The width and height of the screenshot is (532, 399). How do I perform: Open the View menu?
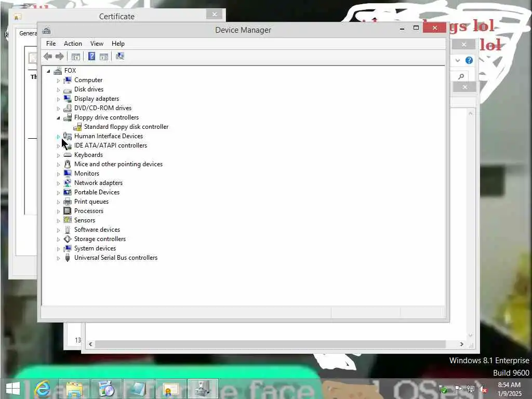click(97, 44)
